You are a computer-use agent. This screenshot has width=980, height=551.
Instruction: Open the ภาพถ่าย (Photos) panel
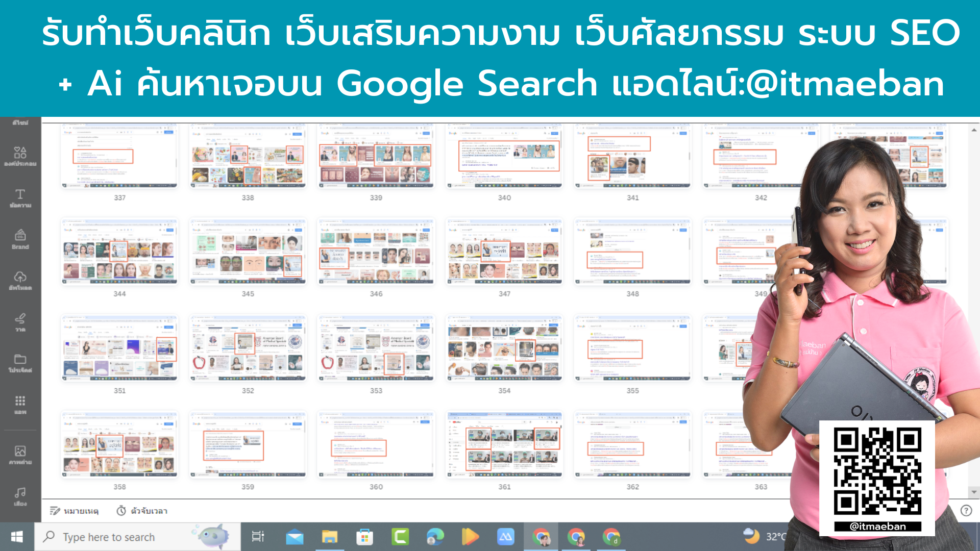[x=20, y=454]
